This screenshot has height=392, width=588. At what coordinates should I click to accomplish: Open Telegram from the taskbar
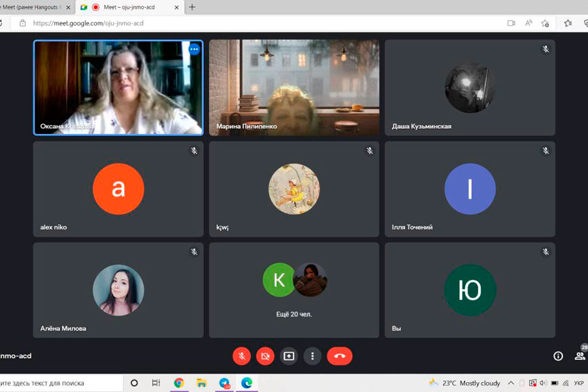tap(224, 383)
